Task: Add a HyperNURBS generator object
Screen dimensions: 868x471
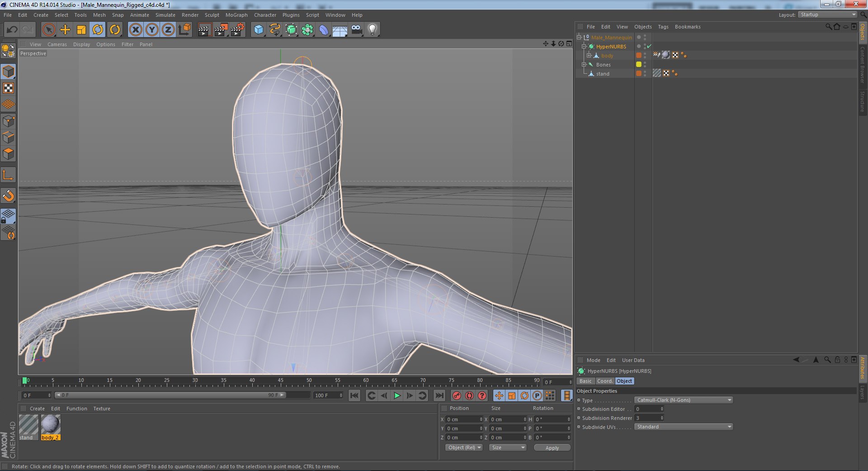Action: (292, 30)
